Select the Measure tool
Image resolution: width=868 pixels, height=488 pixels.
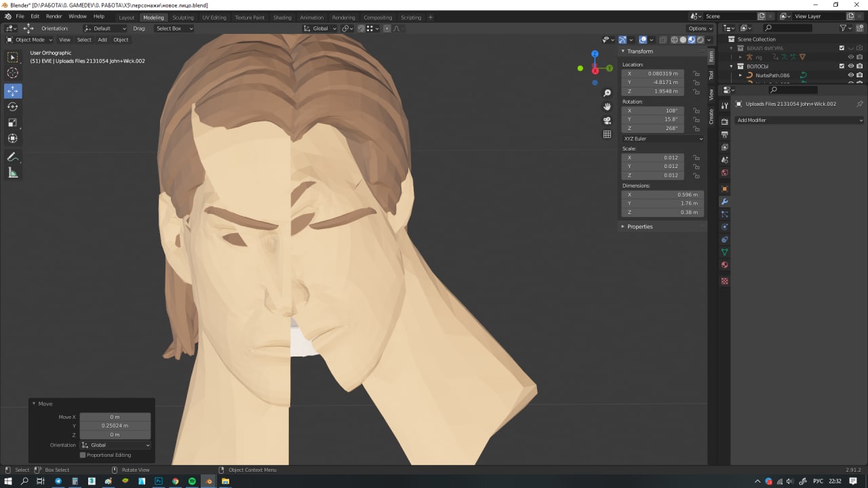[x=13, y=173]
